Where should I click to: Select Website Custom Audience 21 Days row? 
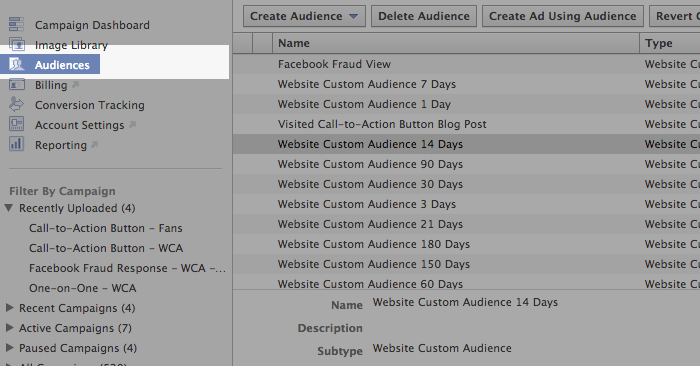coord(467,224)
